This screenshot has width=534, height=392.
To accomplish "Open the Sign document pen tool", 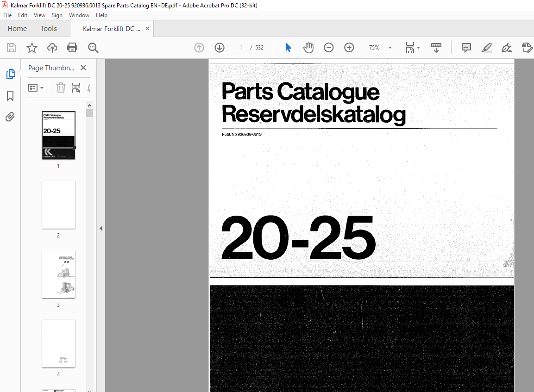I will pos(507,48).
